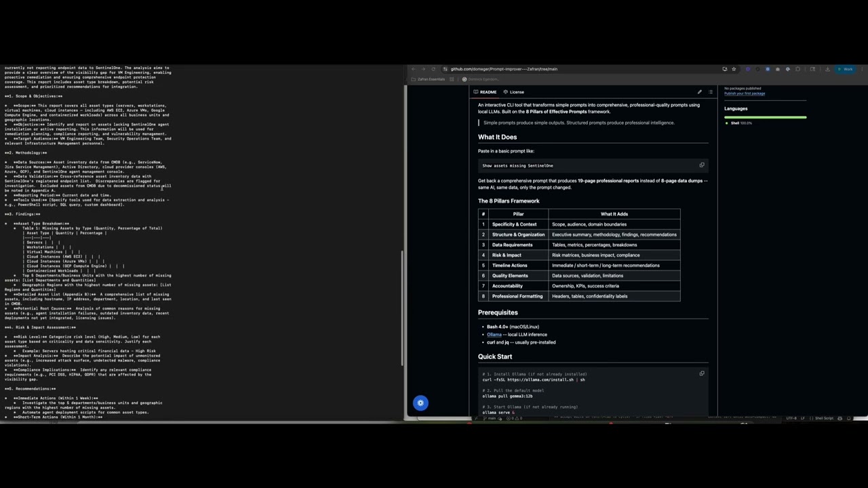
Task: Open the Ollama link in Prerequisites
Action: coord(494,334)
